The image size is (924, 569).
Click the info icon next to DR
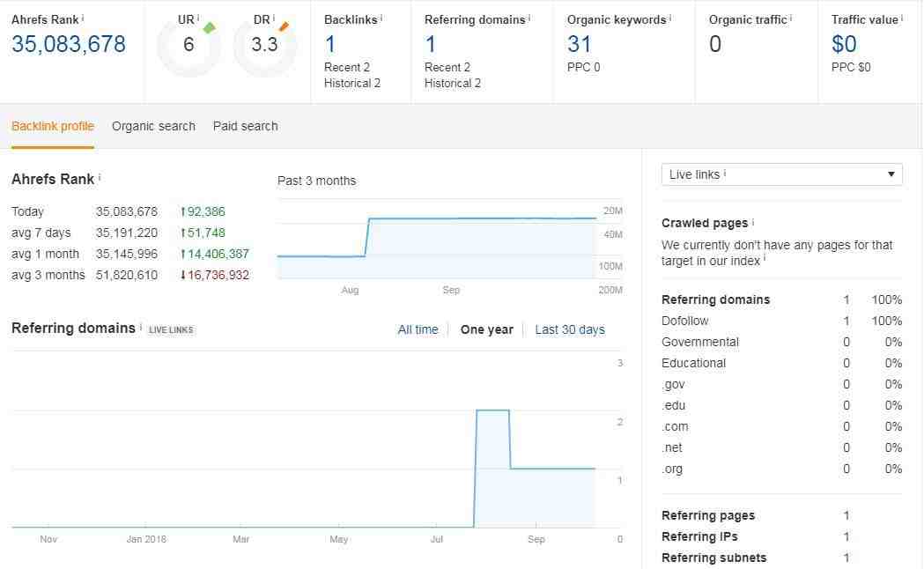pos(273,18)
